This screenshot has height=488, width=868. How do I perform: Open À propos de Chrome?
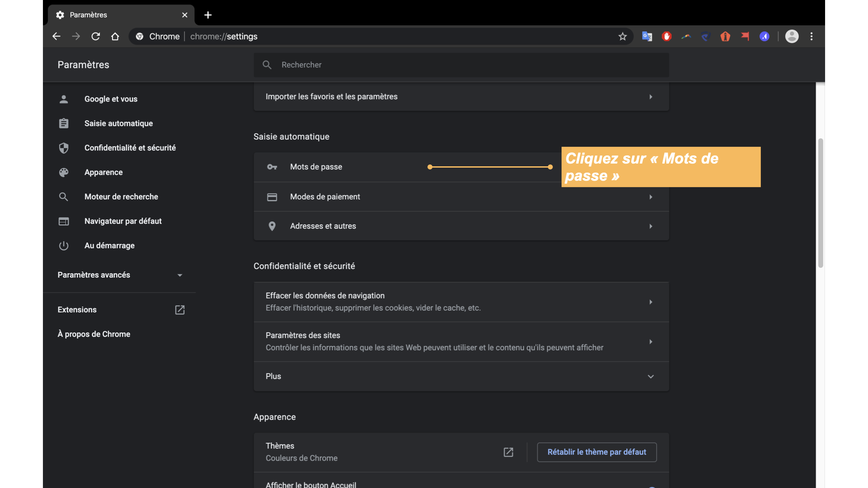point(94,334)
